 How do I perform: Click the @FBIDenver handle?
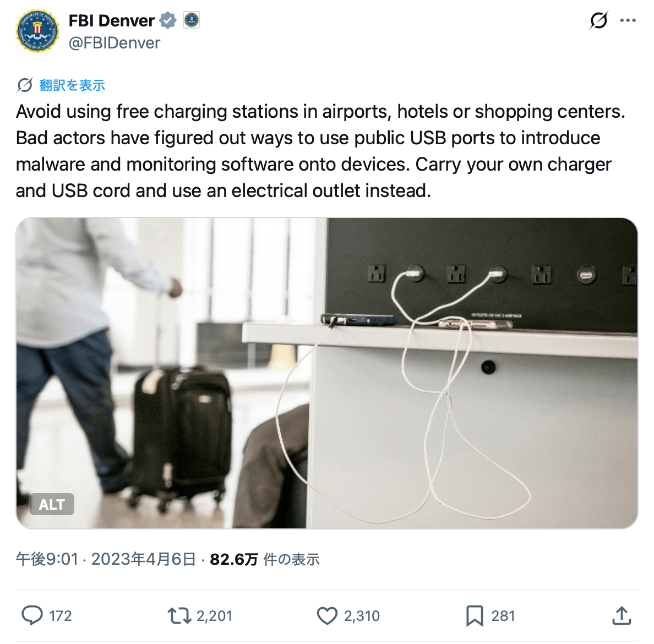click(x=115, y=43)
